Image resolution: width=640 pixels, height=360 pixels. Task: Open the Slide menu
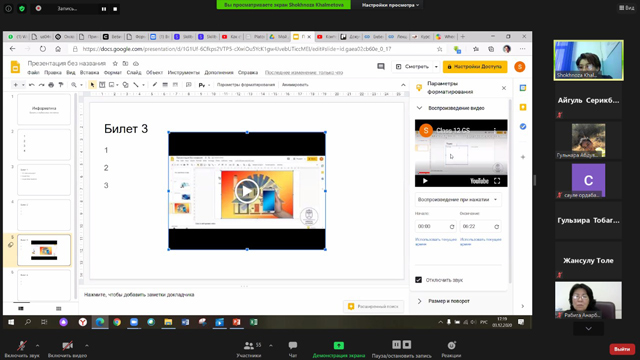(x=134, y=73)
